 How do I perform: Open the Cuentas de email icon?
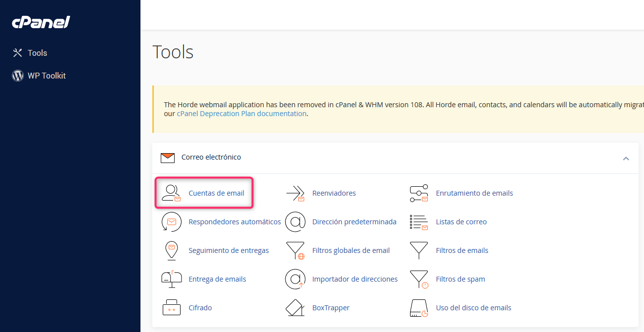tap(172, 193)
